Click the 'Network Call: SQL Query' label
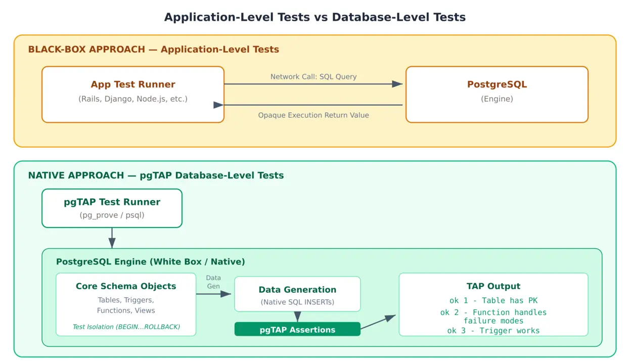630x364 pixels. coord(313,77)
